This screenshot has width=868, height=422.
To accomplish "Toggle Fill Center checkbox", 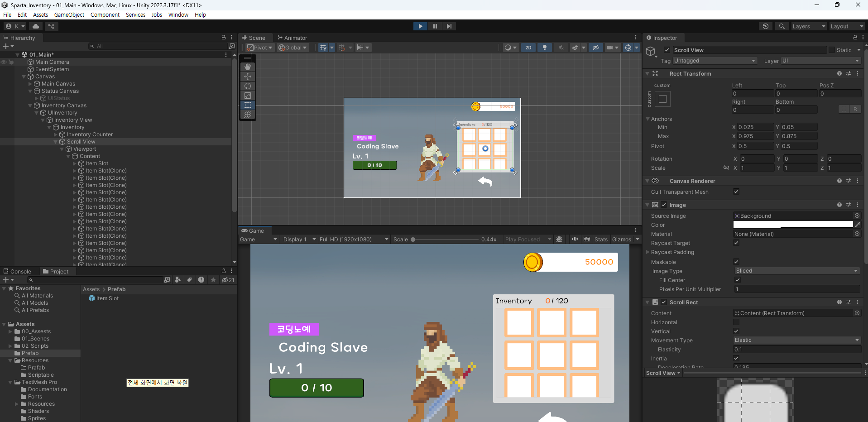I will (x=738, y=280).
